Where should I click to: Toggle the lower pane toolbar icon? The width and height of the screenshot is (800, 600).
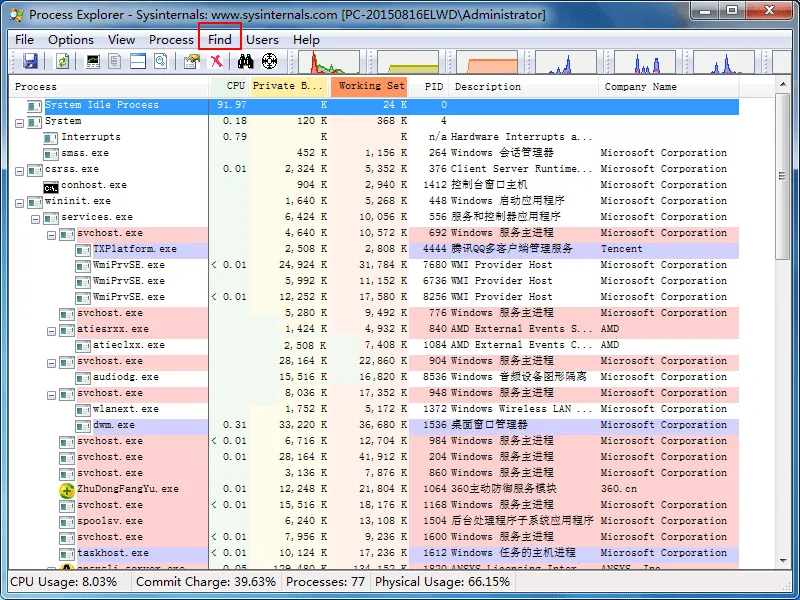138,62
